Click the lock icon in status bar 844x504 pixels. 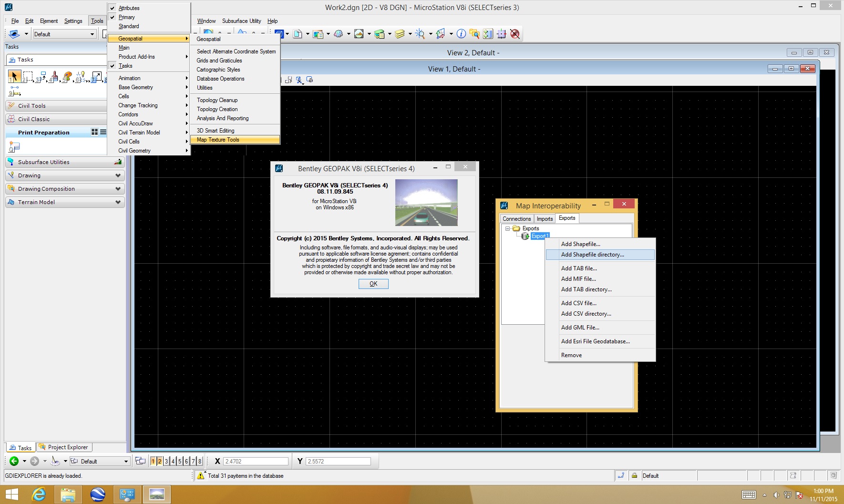(635, 475)
